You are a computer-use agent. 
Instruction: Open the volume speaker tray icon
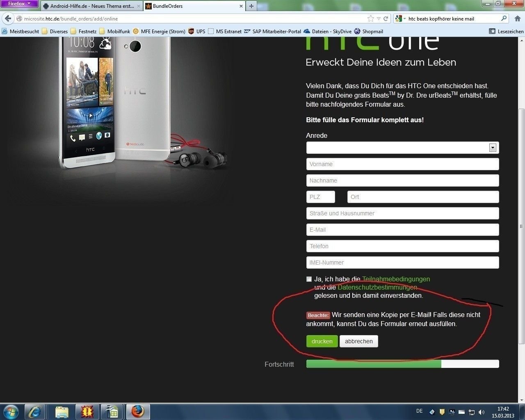coord(481,412)
